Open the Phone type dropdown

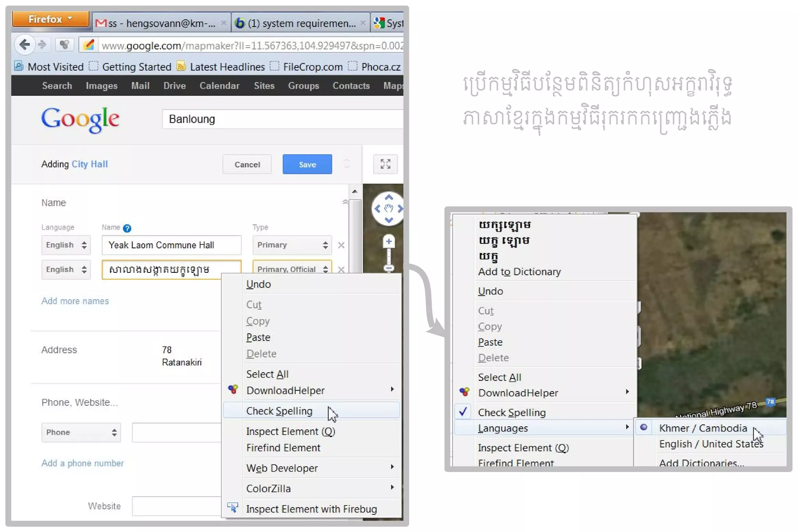(x=81, y=432)
